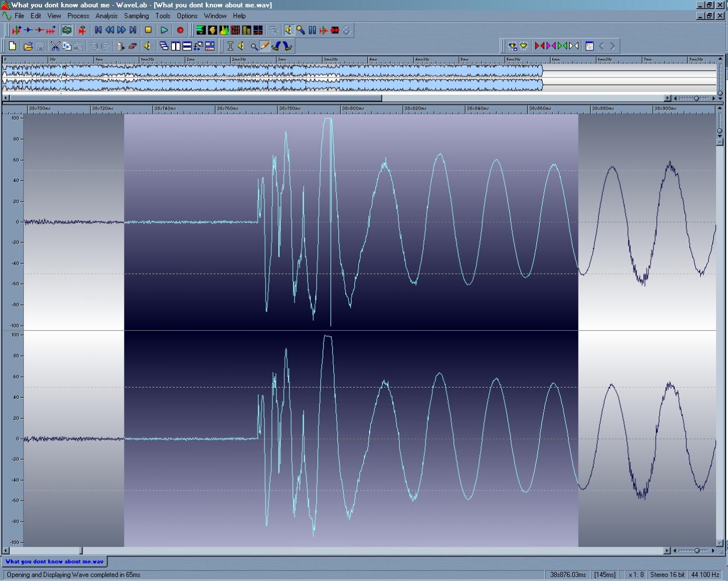Select the Magnifying Glass zoom tool
This screenshot has height=581, width=728.
point(254,46)
